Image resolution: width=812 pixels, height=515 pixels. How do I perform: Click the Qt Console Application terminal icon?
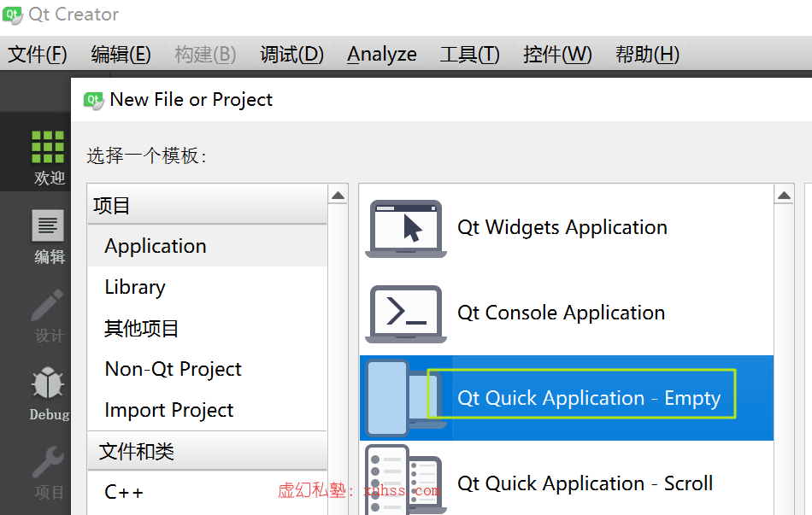pyautogui.click(x=406, y=313)
